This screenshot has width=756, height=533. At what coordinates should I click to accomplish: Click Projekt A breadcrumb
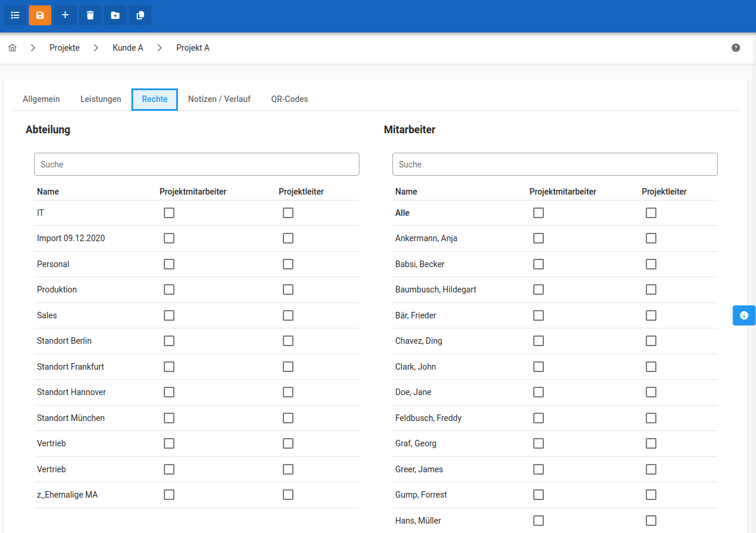click(x=193, y=48)
